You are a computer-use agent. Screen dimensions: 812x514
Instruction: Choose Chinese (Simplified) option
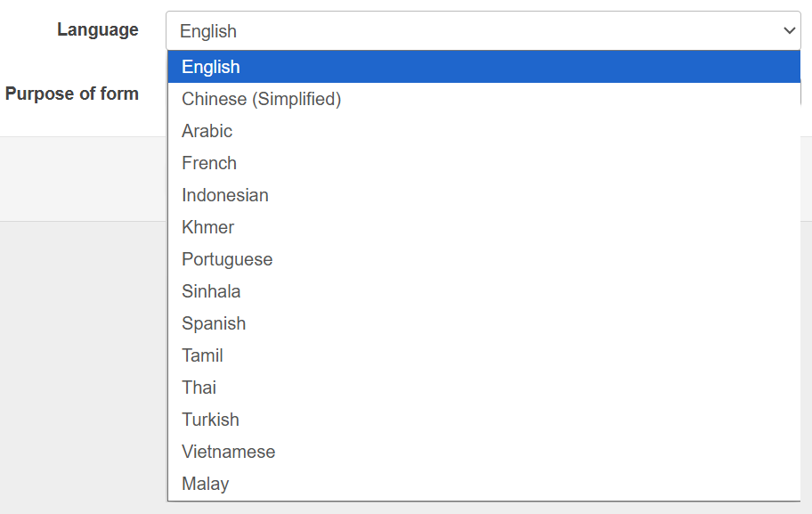[x=261, y=99]
